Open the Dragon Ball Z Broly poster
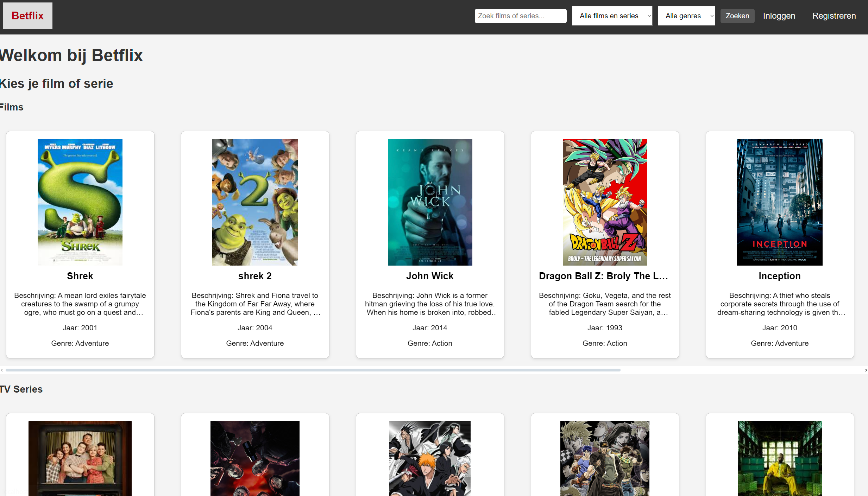Viewport: 868px width, 496px height. [605, 202]
